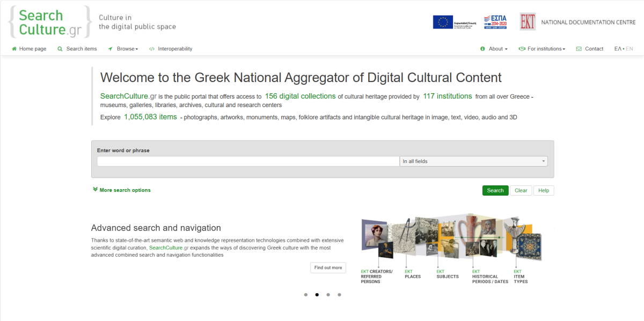The height and width of the screenshot is (321, 644).
Task: Click the ESPA 2014-2020 logo
Action: click(x=495, y=22)
